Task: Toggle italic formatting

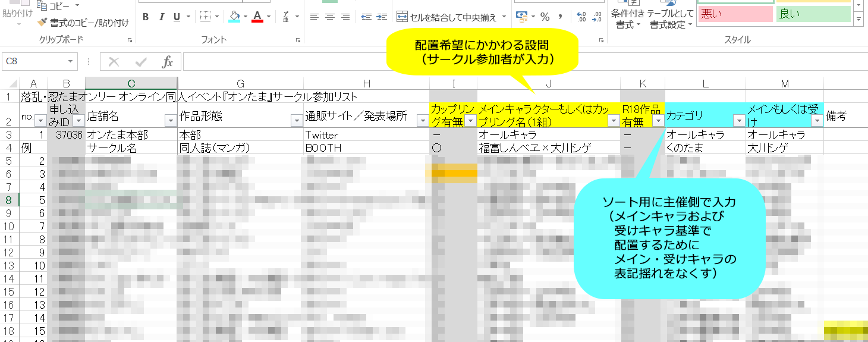Action: tap(161, 17)
